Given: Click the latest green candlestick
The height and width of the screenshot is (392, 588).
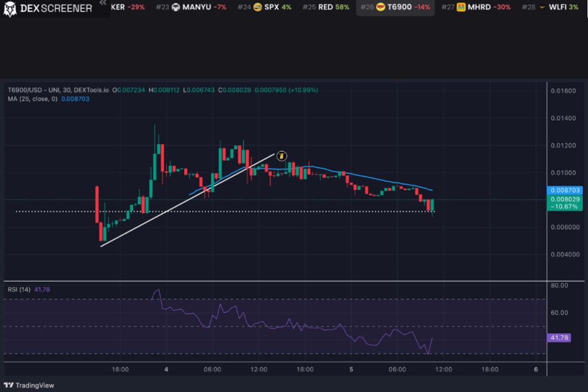Looking at the screenshot, I should click(x=433, y=205).
